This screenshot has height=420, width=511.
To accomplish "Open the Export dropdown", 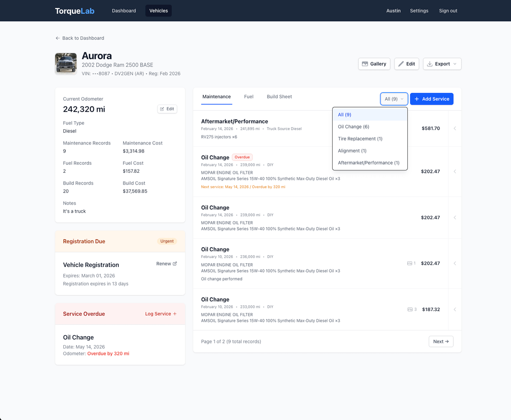I will (x=442, y=64).
